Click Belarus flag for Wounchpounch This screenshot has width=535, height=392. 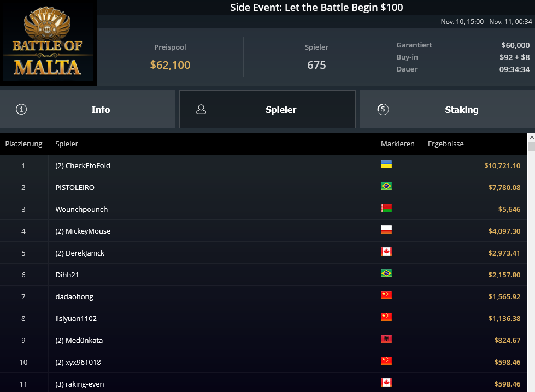point(386,208)
